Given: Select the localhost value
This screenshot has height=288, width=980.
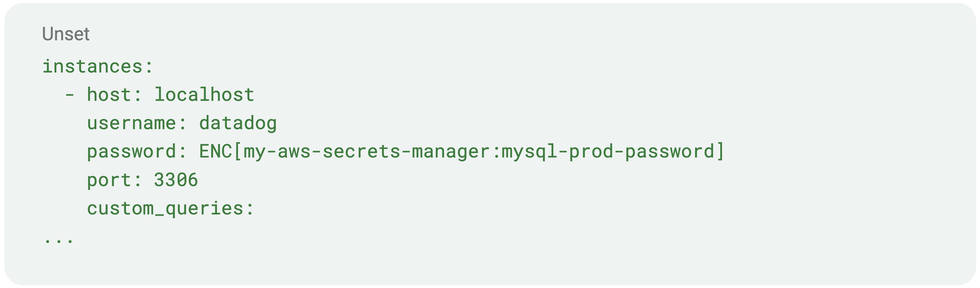Looking at the screenshot, I should pyautogui.click(x=204, y=94).
